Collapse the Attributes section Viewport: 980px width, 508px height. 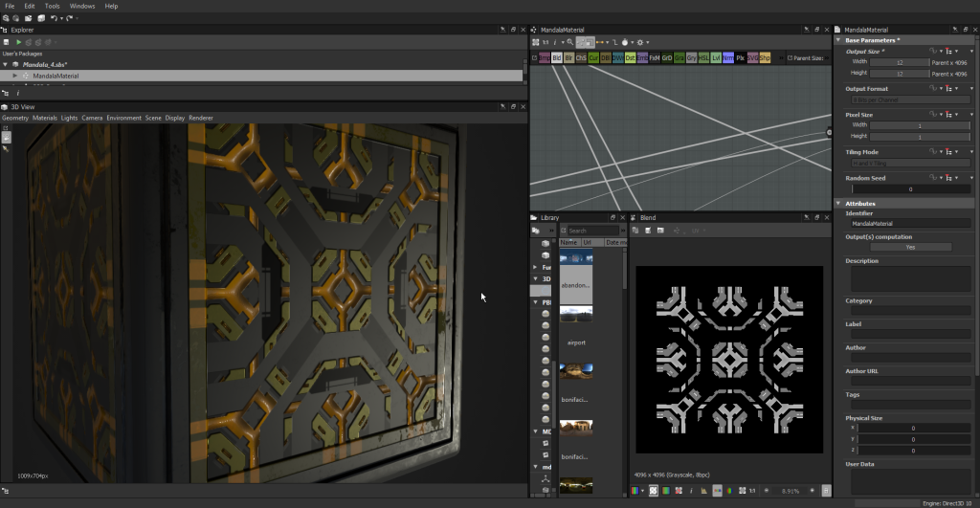coord(838,203)
